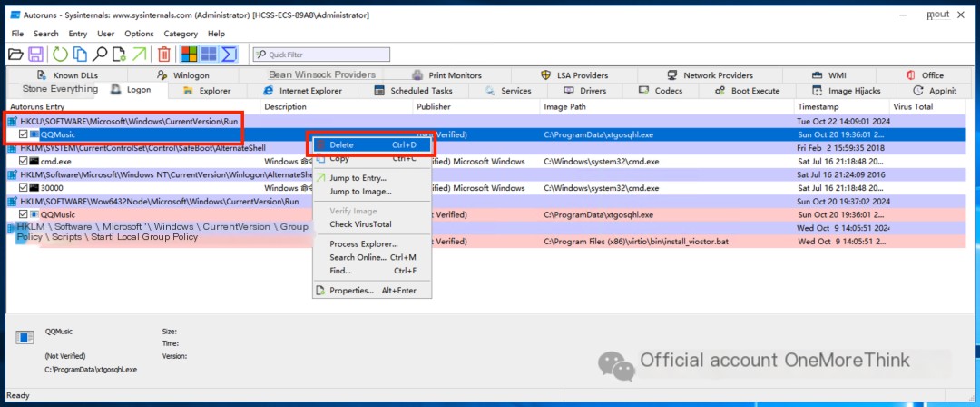Click the red trash Delete toolbar icon
The width and height of the screenshot is (980, 407).
(x=163, y=55)
